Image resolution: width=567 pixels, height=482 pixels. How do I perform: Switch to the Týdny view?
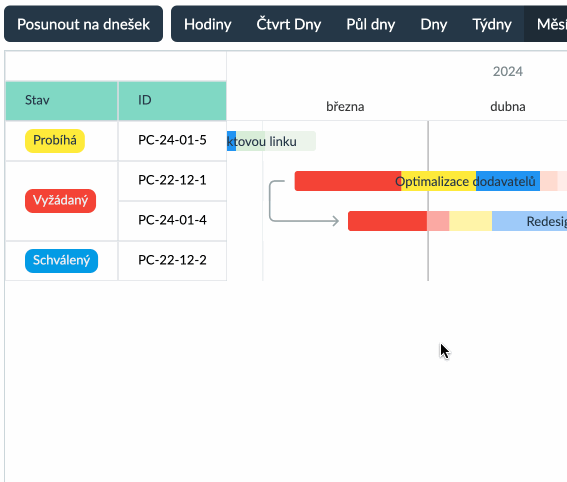492,24
